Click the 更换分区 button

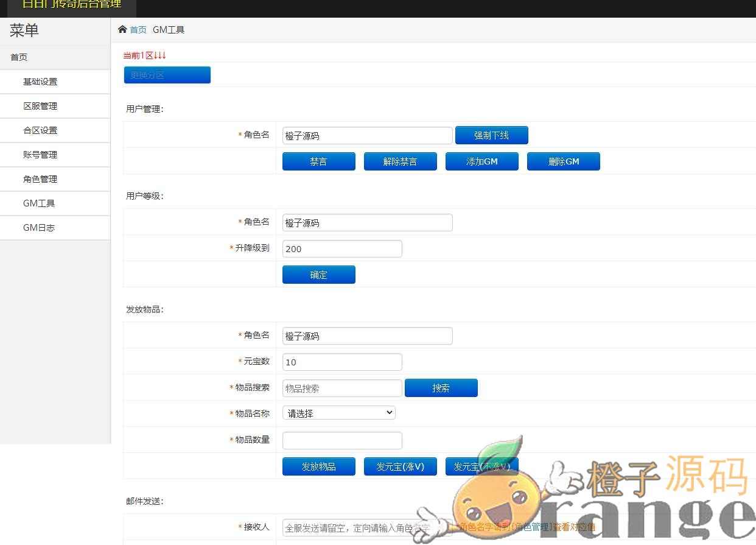pyautogui.click(x=167, y=75)
